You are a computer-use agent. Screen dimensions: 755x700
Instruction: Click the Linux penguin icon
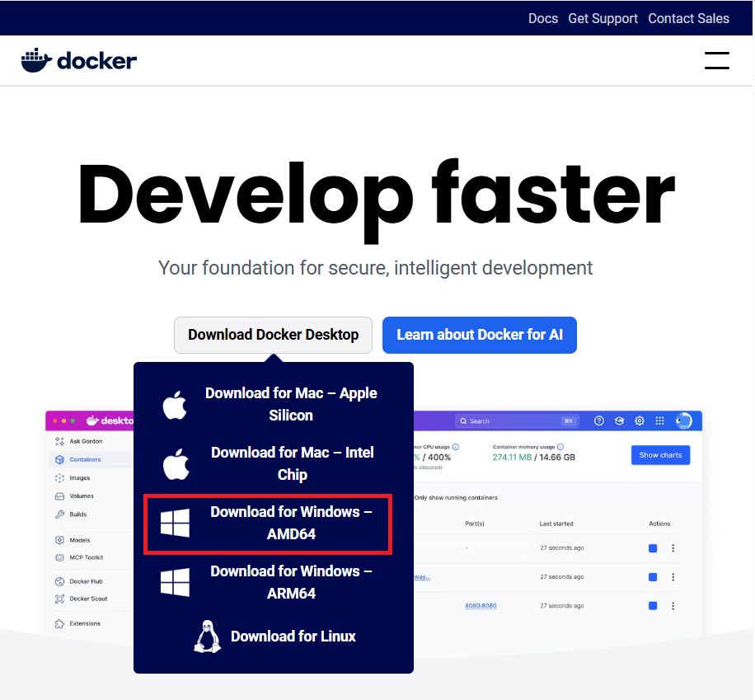point(206,637)
